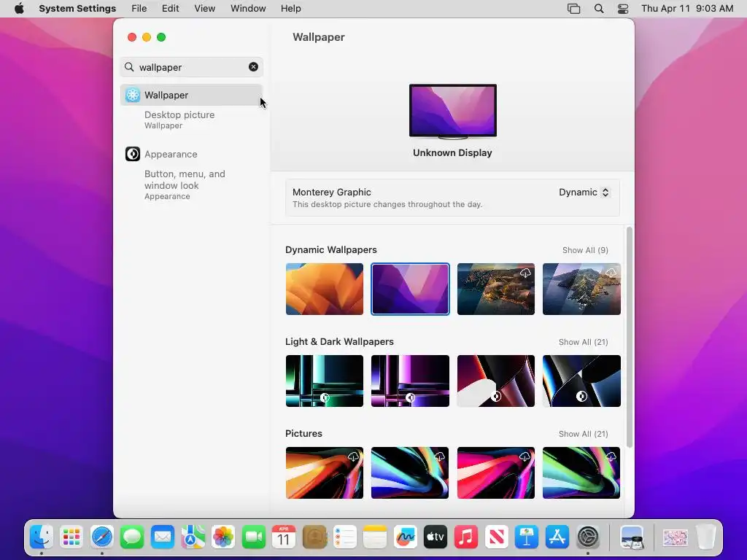Open Safari from the Dock
The height and width of the screenshot is (560, 747).
point(102,537)
